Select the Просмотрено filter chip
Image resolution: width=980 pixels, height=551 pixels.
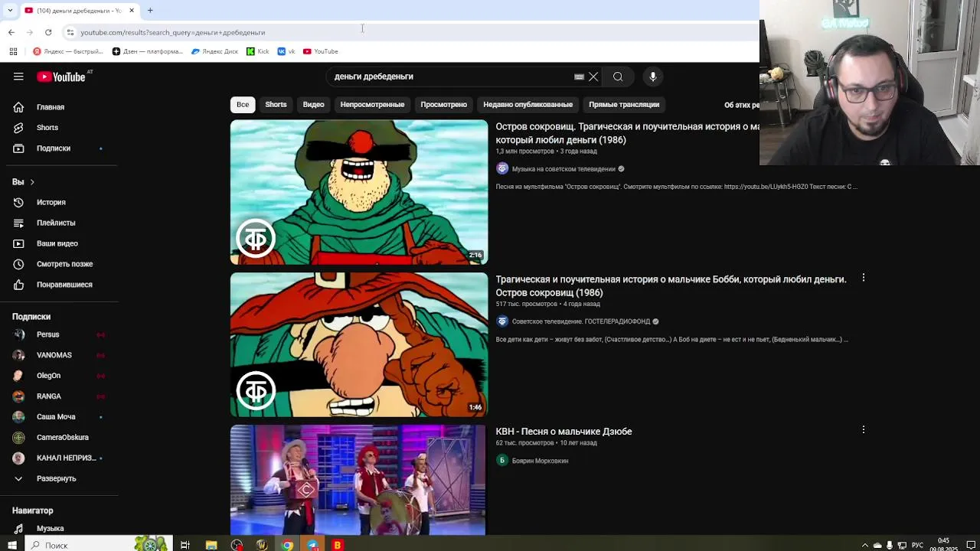click(x=443, y=104)
